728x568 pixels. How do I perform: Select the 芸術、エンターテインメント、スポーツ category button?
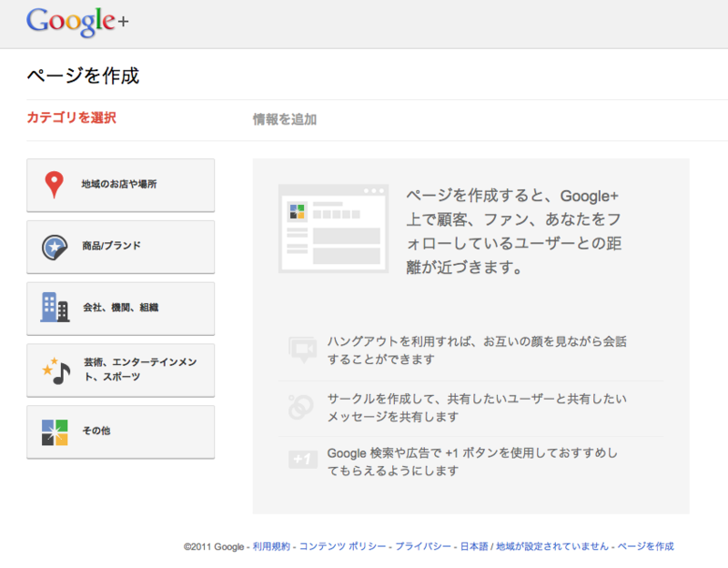click(x=120, y=370)
